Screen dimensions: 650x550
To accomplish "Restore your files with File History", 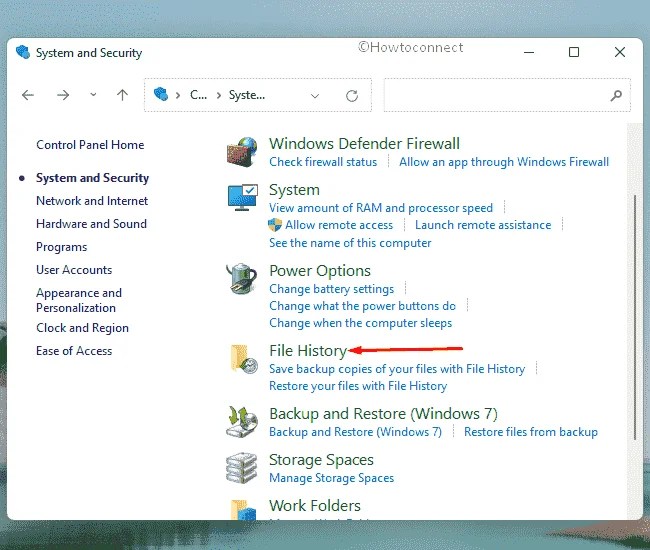I will point(358,386).
